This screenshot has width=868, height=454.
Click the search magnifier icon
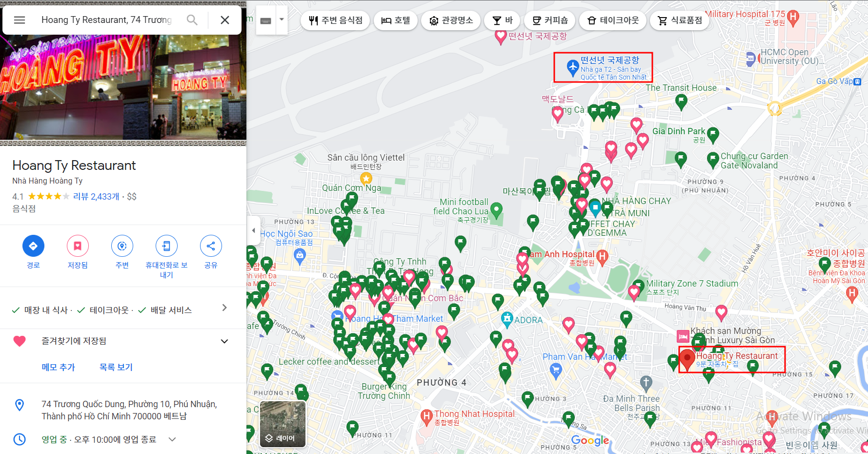[192, 20]
